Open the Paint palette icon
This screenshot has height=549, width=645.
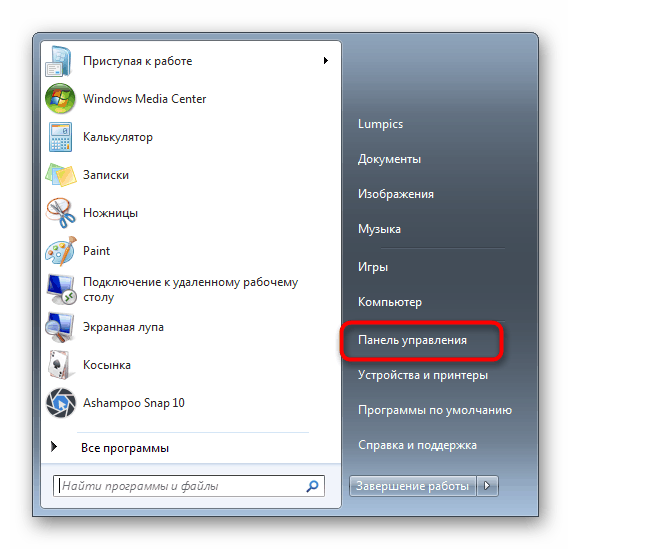click(60, 251)
